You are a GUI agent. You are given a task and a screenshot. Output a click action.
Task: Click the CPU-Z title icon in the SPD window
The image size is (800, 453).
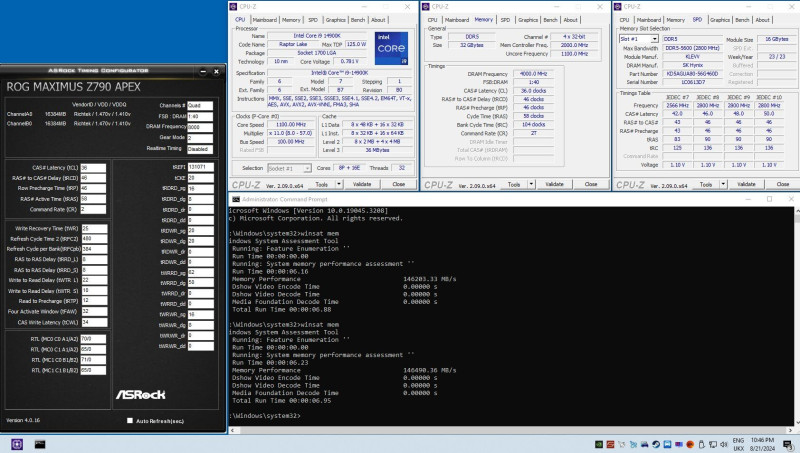coord(618,7)
